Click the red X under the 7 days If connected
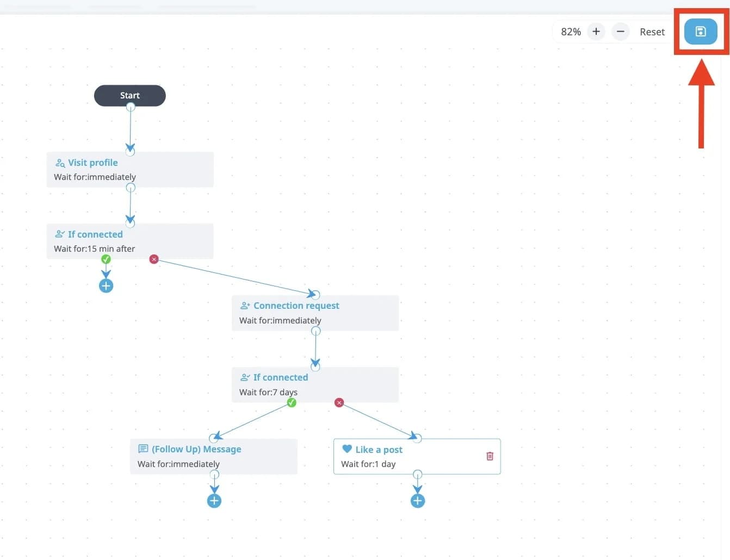 [x=339, y=403]
